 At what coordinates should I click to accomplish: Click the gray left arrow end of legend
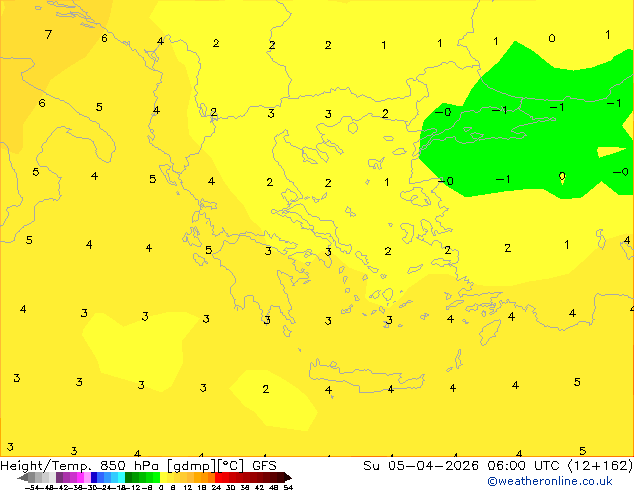click(22, 478)
